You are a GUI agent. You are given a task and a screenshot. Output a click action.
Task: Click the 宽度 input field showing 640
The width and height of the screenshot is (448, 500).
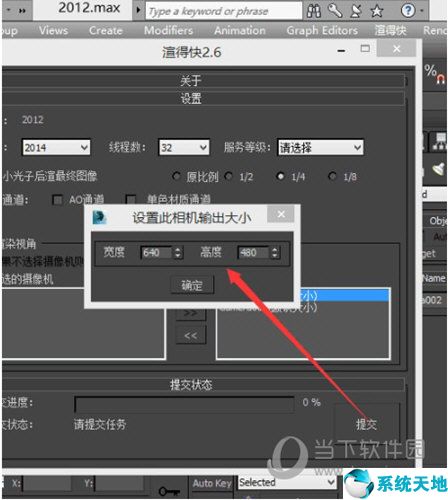tap(156, 253)
